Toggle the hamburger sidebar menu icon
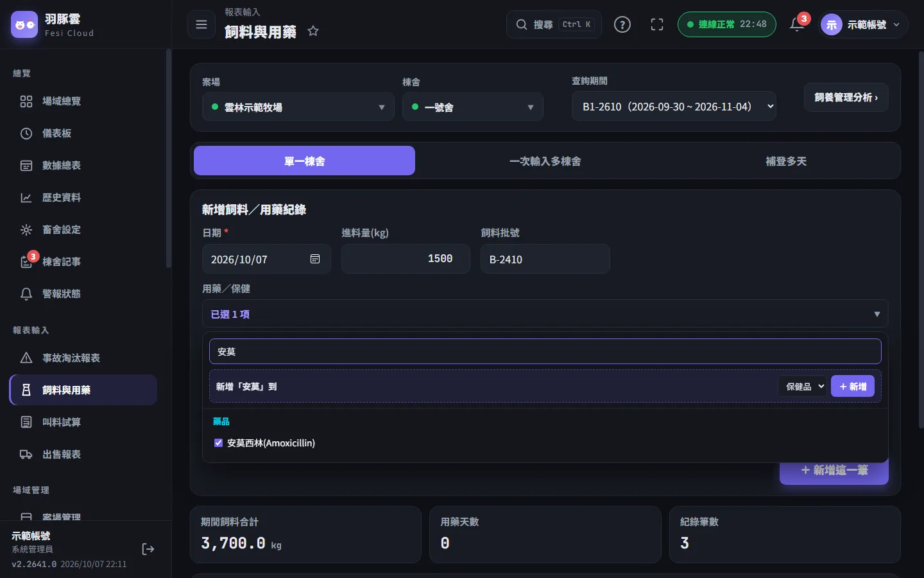This screenshot has width=924, height=578. point(201,24)
